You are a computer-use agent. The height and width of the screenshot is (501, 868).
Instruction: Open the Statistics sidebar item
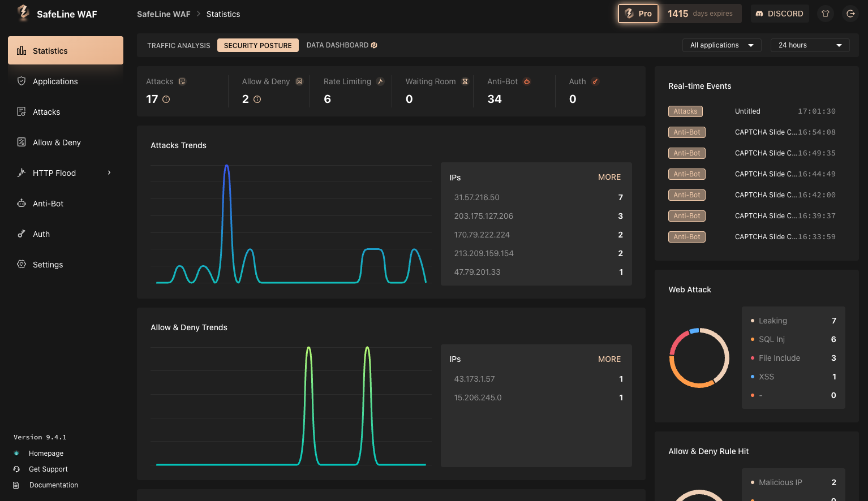pyautogui.click(x=66, y=50)
